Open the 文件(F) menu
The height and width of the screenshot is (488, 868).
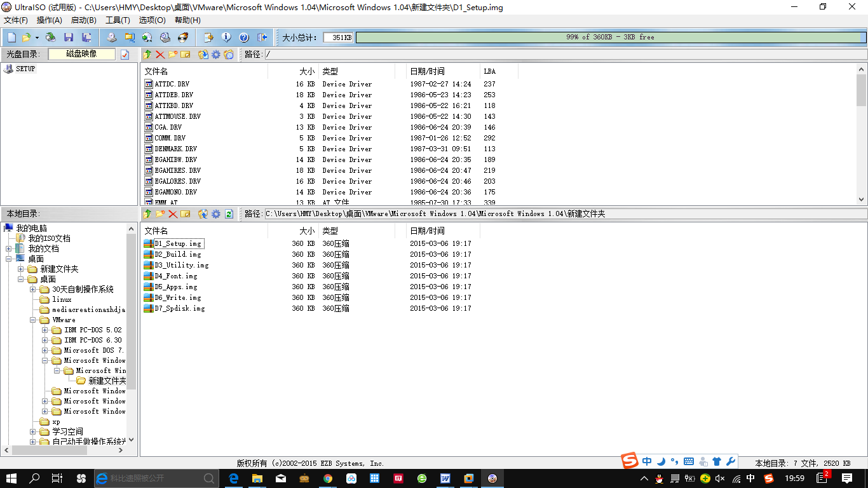tap(16, 20)
